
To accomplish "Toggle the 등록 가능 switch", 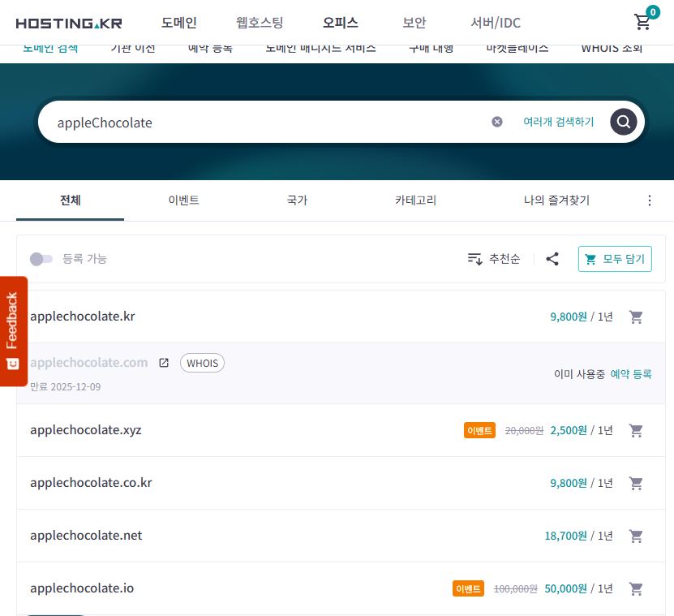I will pyautogui.click(x=41, y=259).
